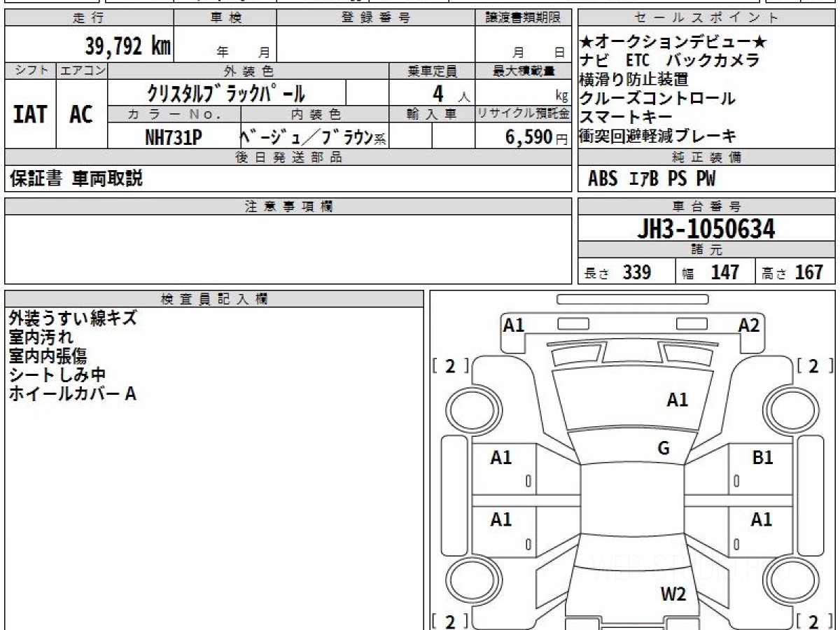
Task: Select the 衝突回避軽減ブレーキ entry
Action: pyautogui.click(x=659, y=136)
